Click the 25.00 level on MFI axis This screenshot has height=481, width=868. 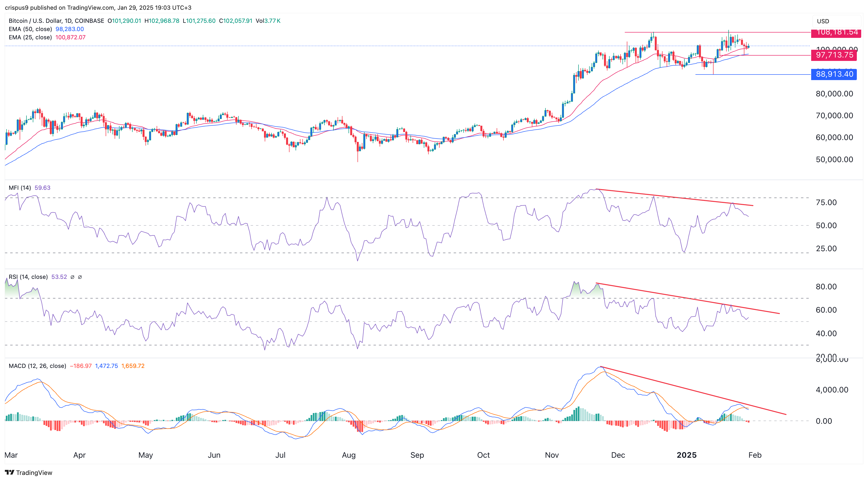[826, 249]
